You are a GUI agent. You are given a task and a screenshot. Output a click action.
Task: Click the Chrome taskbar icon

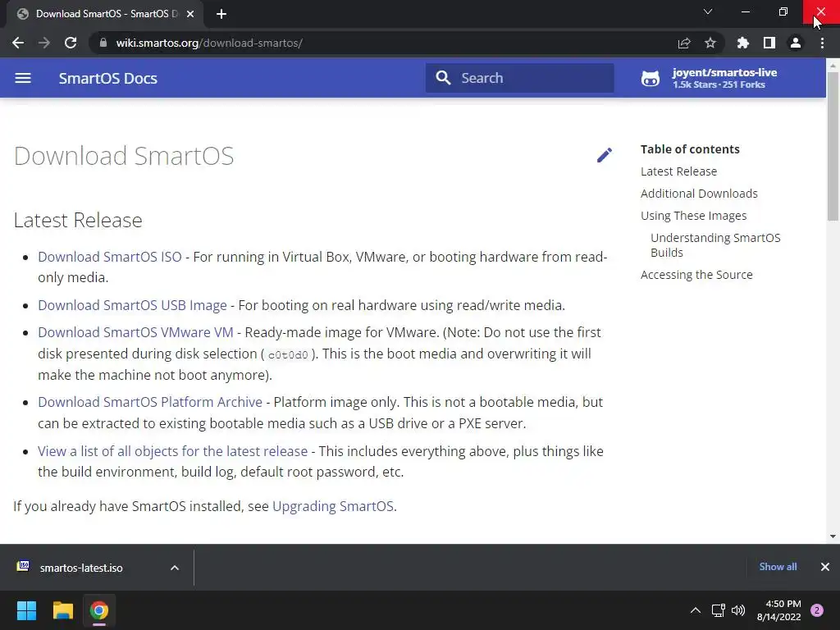tap(99, 610)
